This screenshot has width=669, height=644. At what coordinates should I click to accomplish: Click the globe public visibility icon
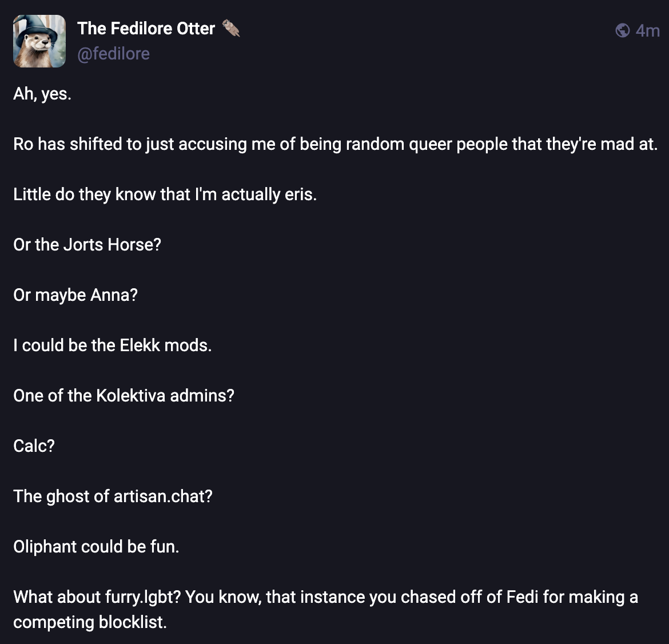click(x=623, y=30)
